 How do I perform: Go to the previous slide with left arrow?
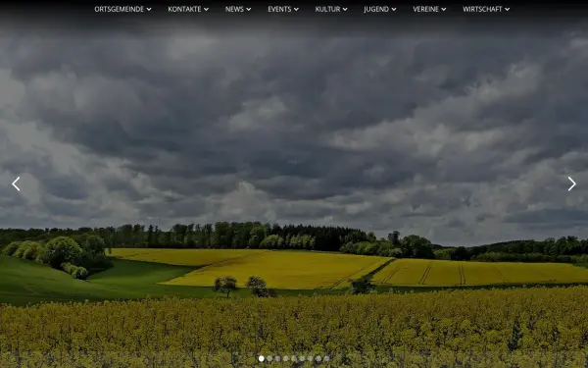(x=16, y=184)
